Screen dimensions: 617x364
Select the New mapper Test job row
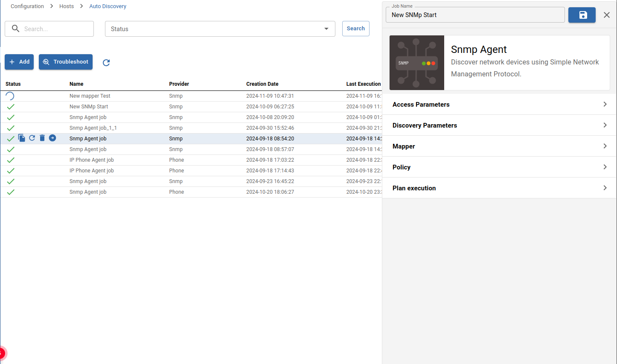pyautogui.click(x=90, y=96)
